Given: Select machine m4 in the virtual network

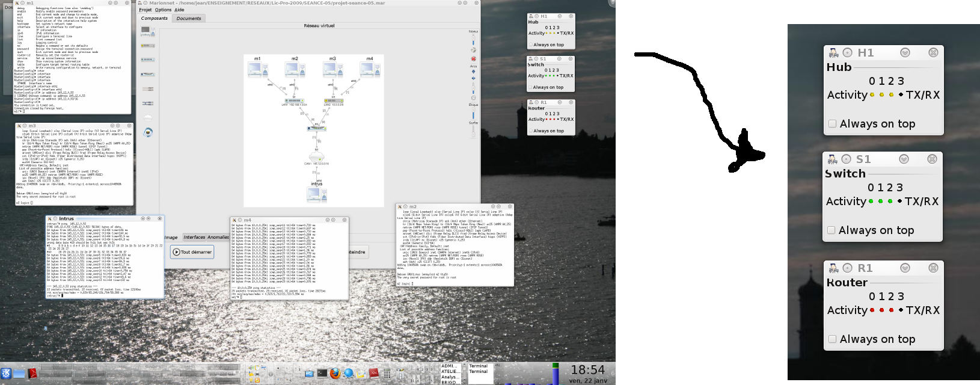Looking at the screenshot, I should 370,69.
